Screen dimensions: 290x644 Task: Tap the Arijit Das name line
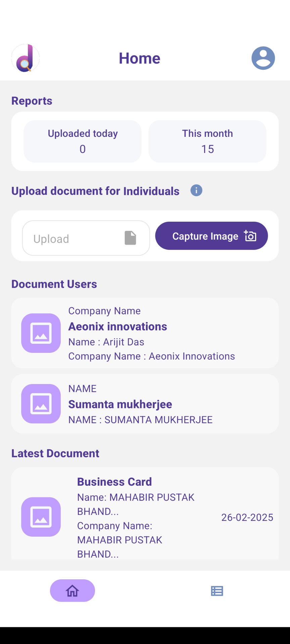tap(106, 342)
